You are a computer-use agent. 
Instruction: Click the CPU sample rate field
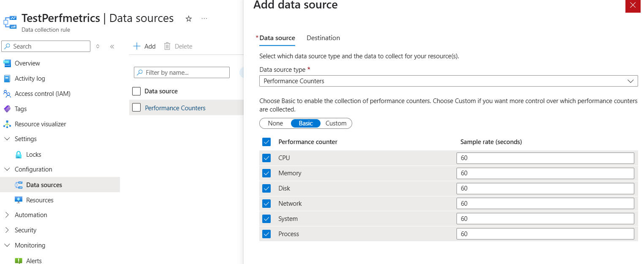point(545,158)
